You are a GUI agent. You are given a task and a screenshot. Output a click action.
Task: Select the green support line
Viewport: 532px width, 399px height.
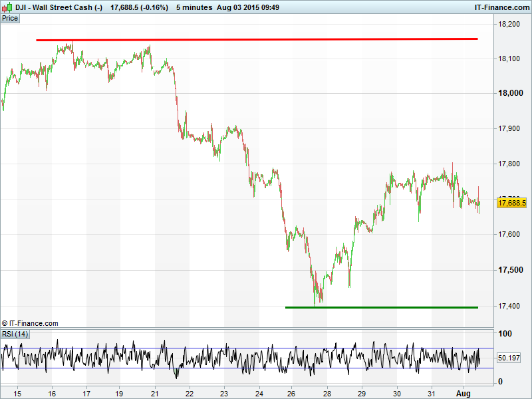382,307
